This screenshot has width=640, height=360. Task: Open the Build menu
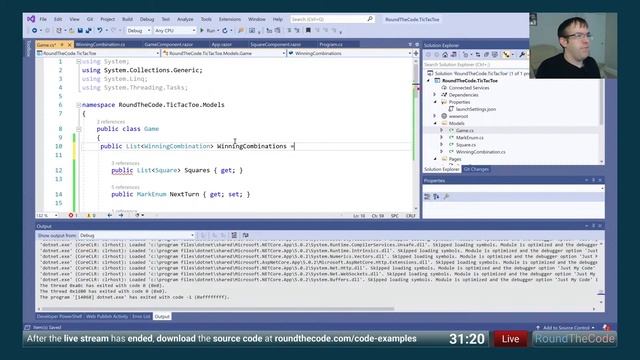pos(127,19)
